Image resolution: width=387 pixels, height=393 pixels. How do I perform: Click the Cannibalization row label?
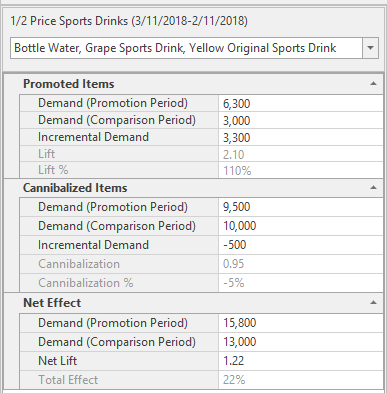[x=79, y=264]
